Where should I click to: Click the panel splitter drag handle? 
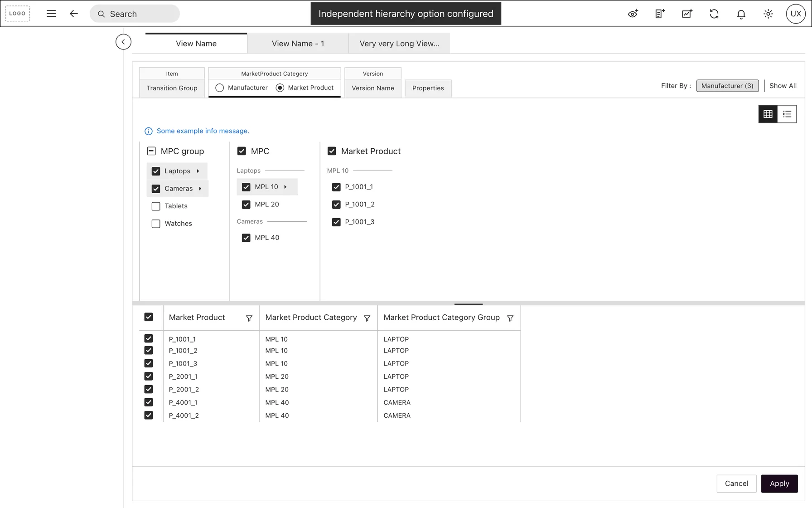(x=469, y=304)
